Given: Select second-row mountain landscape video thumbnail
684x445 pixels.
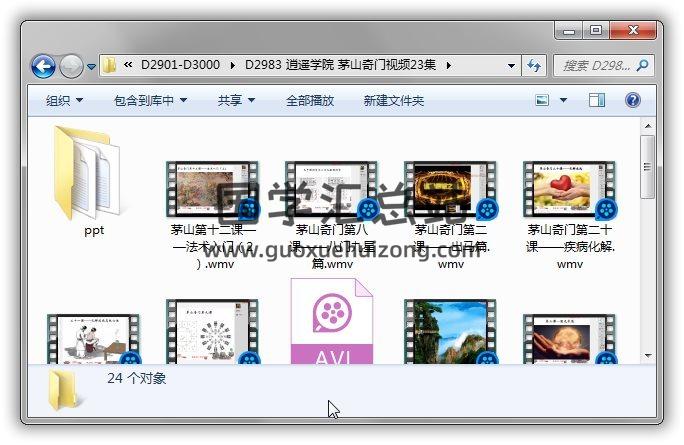Looking at the screenshot, I should [x=451, y=332].
